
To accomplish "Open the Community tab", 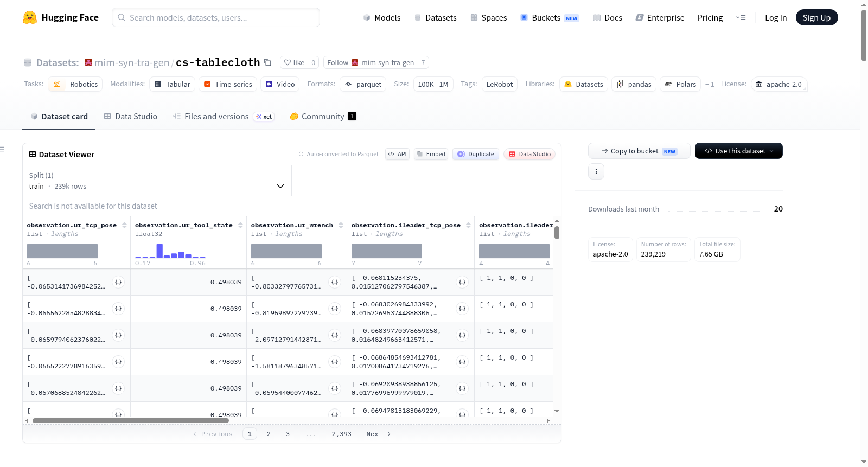I will 323,117.
